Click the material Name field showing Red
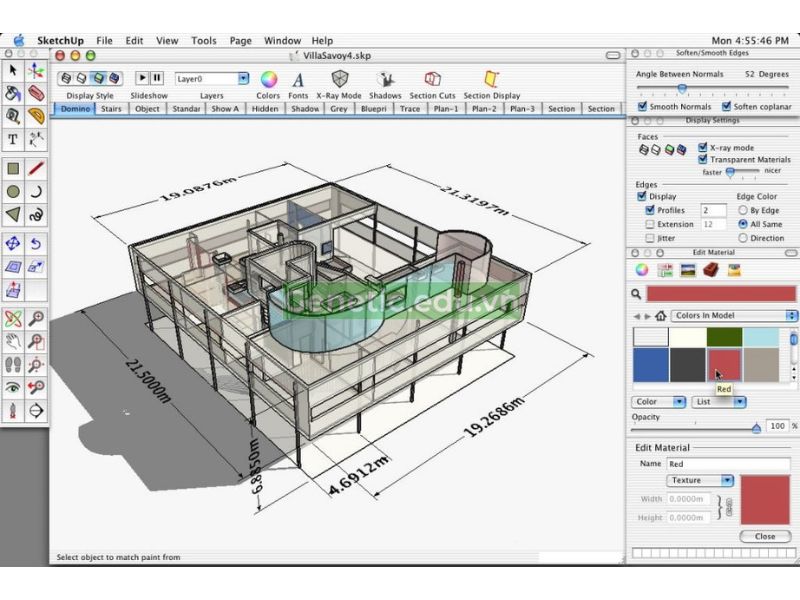Viewport: 800px width, 600px height. [x=715, y=464]
